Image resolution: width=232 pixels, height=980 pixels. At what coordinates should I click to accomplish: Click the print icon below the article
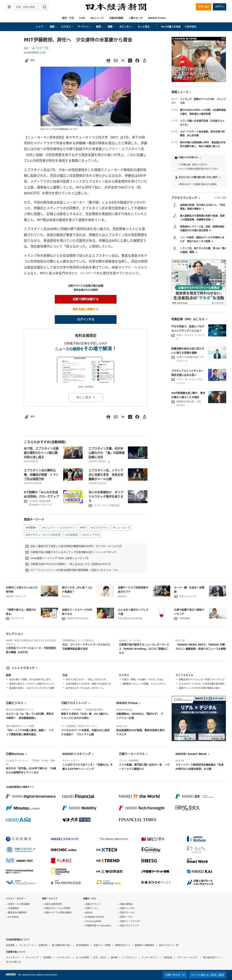coord(108,417)
